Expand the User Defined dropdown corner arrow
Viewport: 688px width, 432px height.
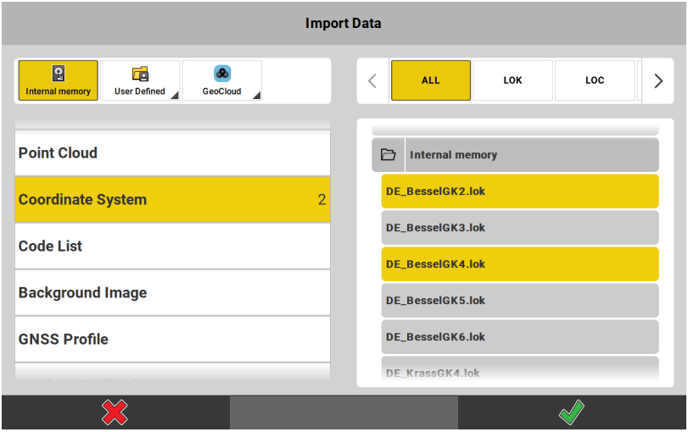(x=174, y=96)
